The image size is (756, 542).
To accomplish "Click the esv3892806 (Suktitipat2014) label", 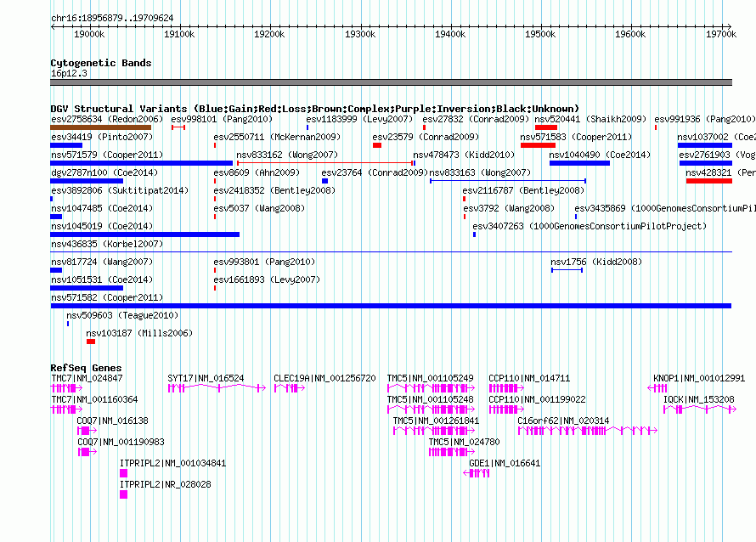I will click(120, 190).
